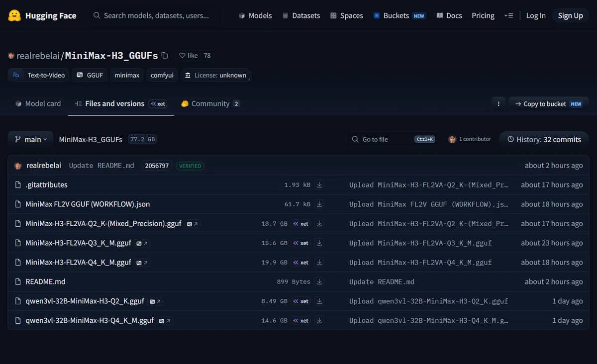Focus the Go to file search field
This screenshot has width=597, height=364.
click(x=393, y=139)
